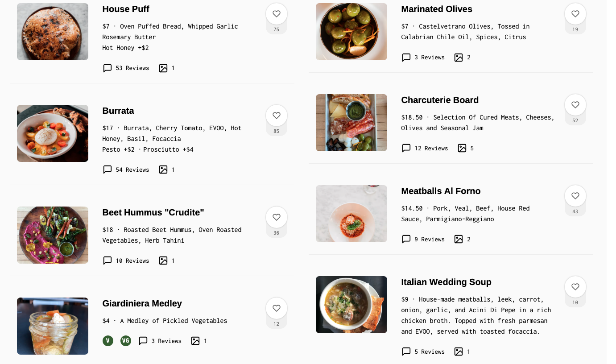Click the Giardiniera Medley jar photo
Viewport: 616px width, 364px height.
tap(53, 326)
